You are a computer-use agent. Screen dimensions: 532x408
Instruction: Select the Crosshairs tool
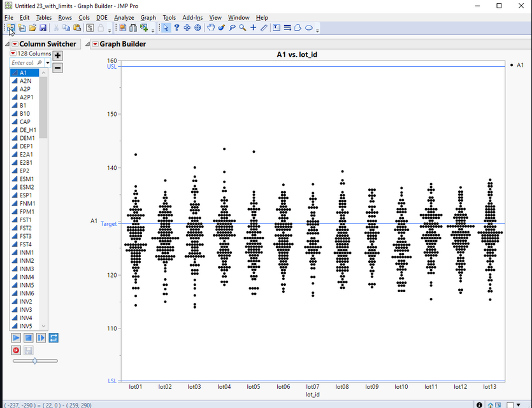[253, 28]
